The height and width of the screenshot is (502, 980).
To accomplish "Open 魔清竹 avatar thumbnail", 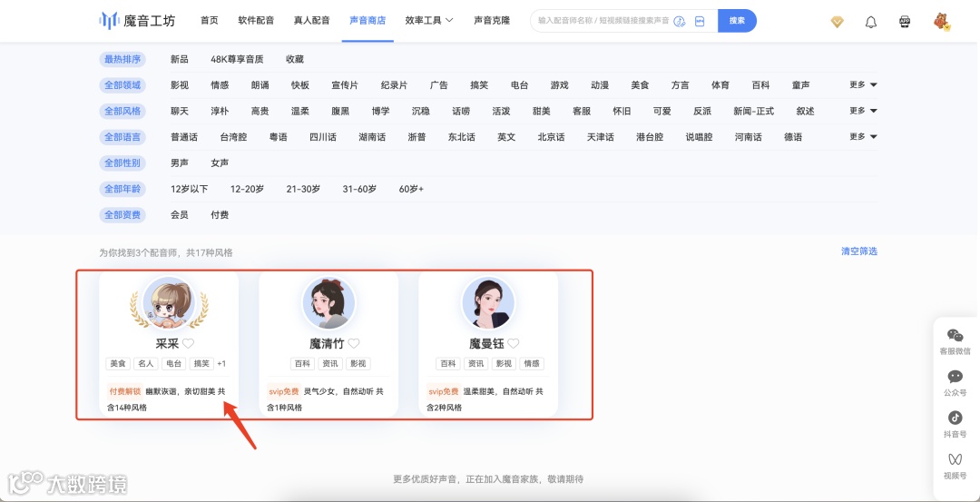I will click(x=328, y=302).
